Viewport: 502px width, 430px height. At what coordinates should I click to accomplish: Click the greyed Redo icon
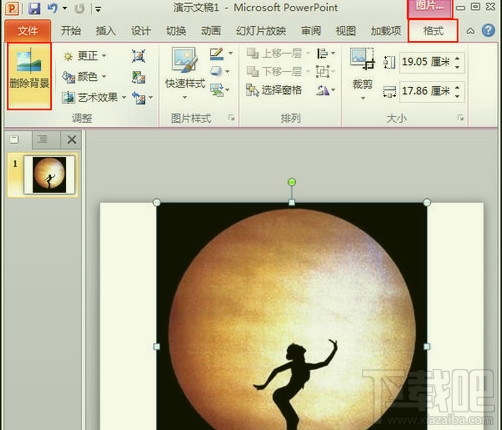79,8
